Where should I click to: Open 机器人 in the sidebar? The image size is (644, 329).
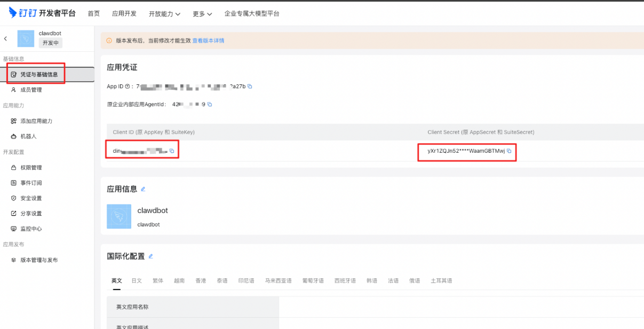[x=28, y=136]
